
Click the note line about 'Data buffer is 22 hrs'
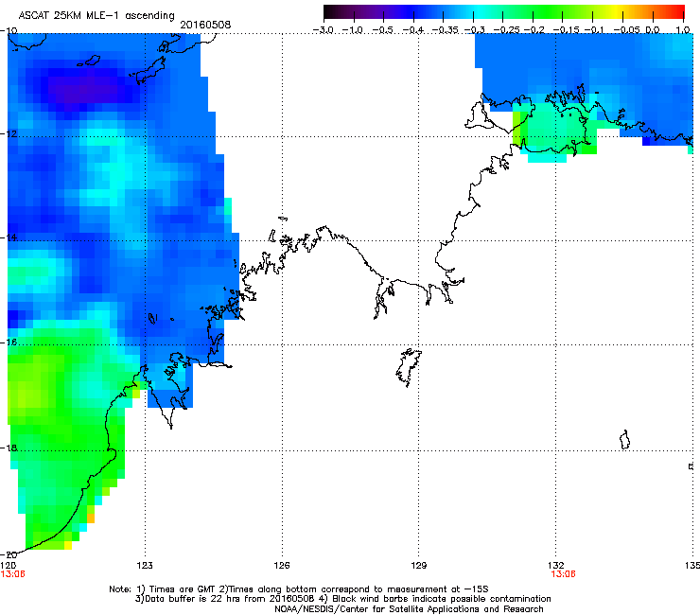coord(342,599)
